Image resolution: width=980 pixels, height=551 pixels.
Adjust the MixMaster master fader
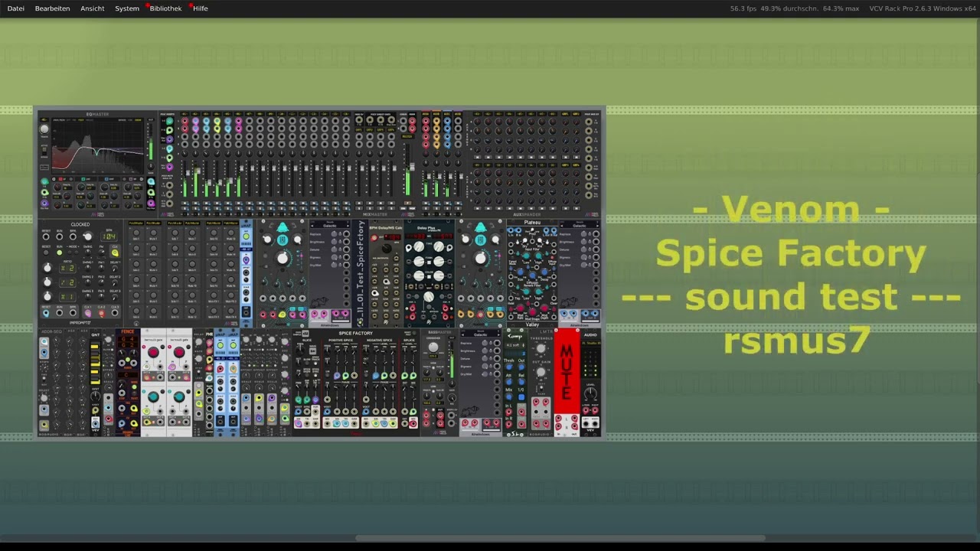[412, 167]
